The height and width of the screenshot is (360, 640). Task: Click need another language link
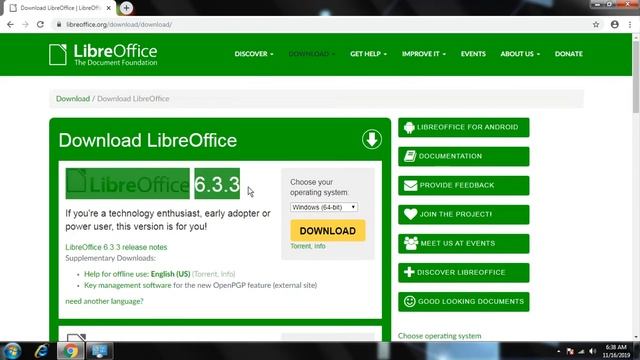point(104,301)
